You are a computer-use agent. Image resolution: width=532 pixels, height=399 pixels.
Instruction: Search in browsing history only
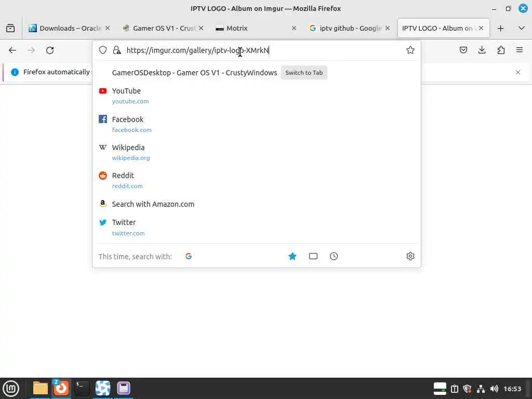334,256
